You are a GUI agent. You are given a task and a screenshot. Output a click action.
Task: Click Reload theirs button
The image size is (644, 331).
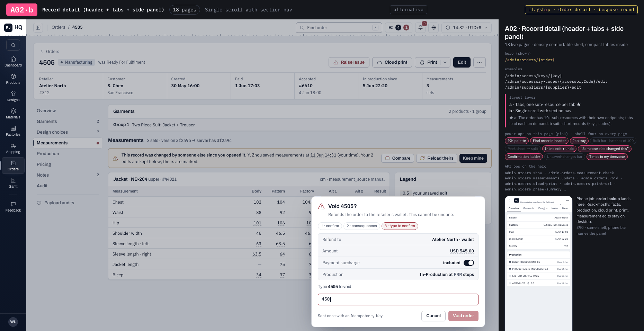tap(437, 158)
